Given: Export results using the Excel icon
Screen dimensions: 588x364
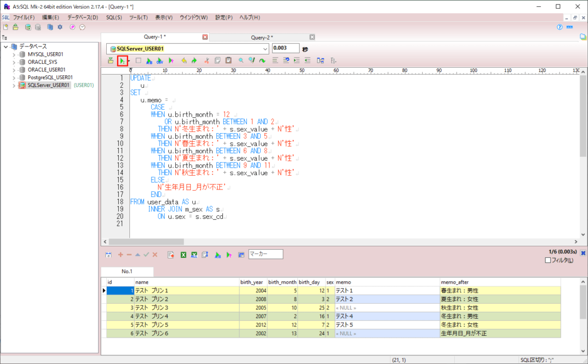Looking at the screenshot, I should 184,254.
